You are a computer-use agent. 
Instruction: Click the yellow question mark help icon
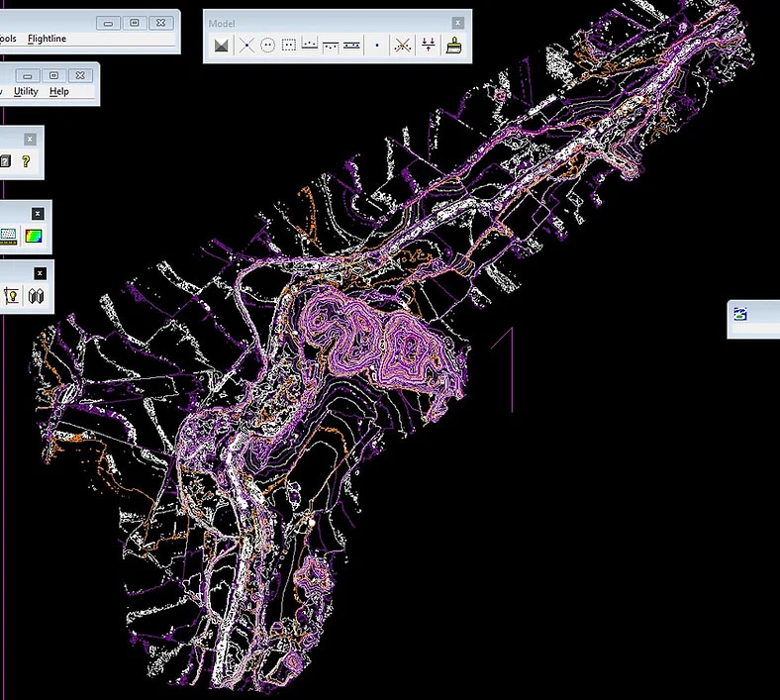point(27,161)
